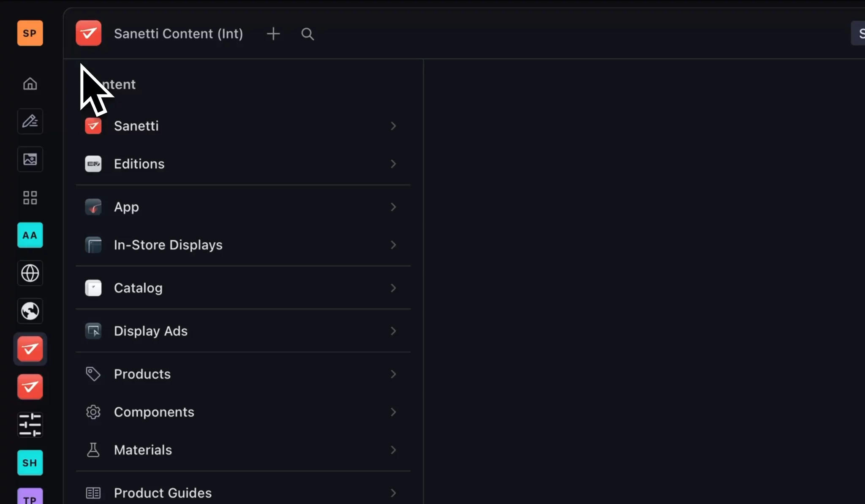The width and height of the screenshot is (865, 504).
Task: Click the Sanetti Content (Int) title
Action: [x=178, y=34]
